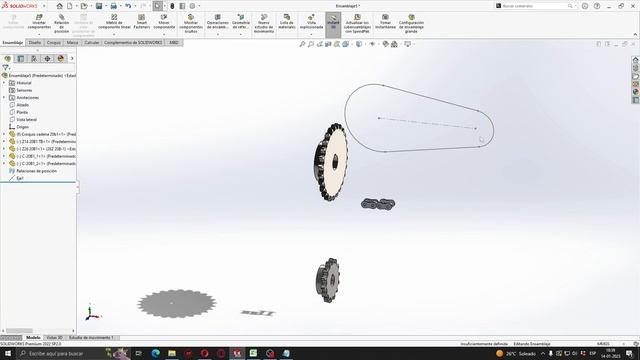This screenshot has height=360, width=640.
Task: Expand the Z14-2081 component node
Action: coord(4,142)
